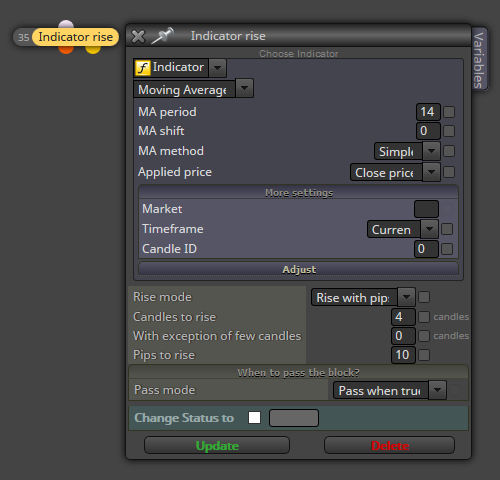Toggle the With exception of few candles checkbox
Screen dimensions: 500x480
(424, 336)
